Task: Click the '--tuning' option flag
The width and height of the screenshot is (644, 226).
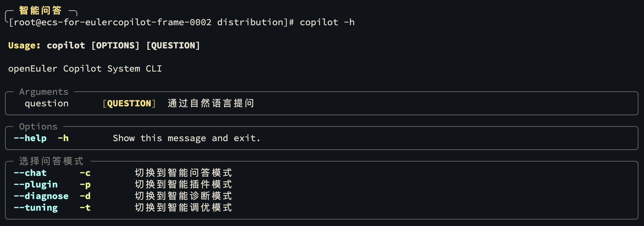Action: click(36, 208)
